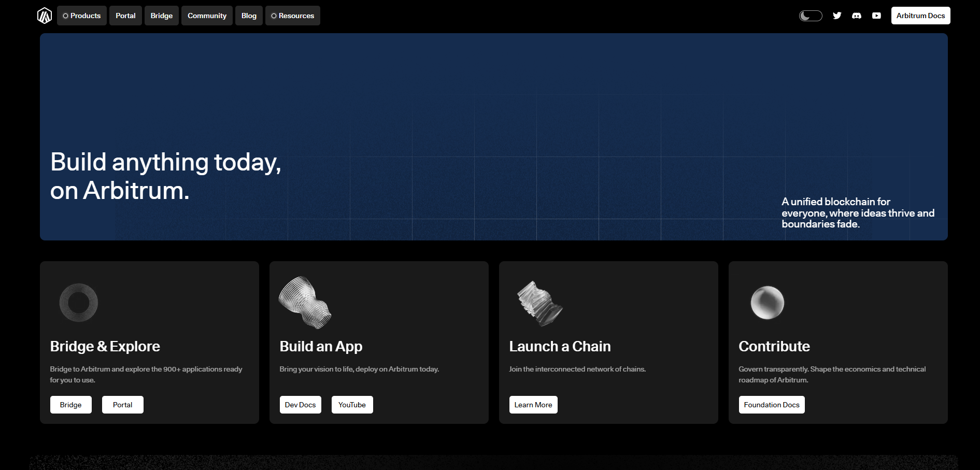This screenshot has height=470, width=980.
Task: Open the YouTube channel icon
Action: tap(876, 16)
